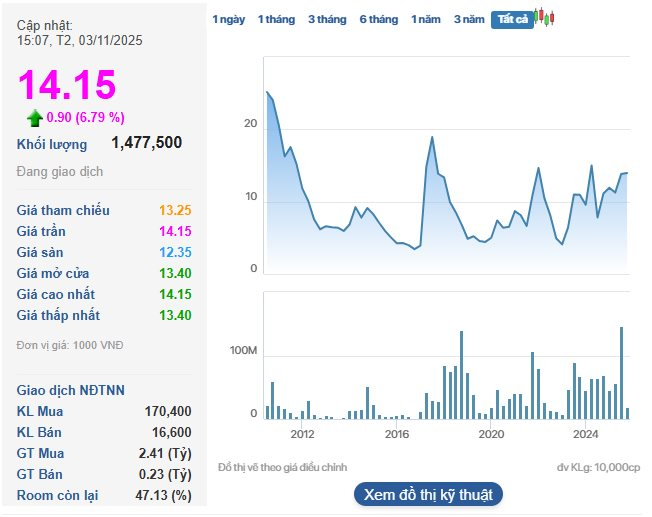Click the 2020 x-axis year label

491,434
